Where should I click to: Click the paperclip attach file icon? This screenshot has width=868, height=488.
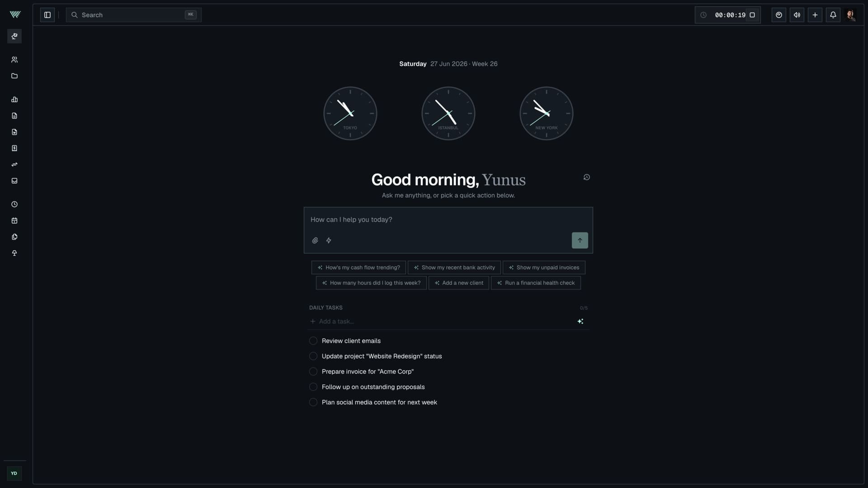pos(315,240)
